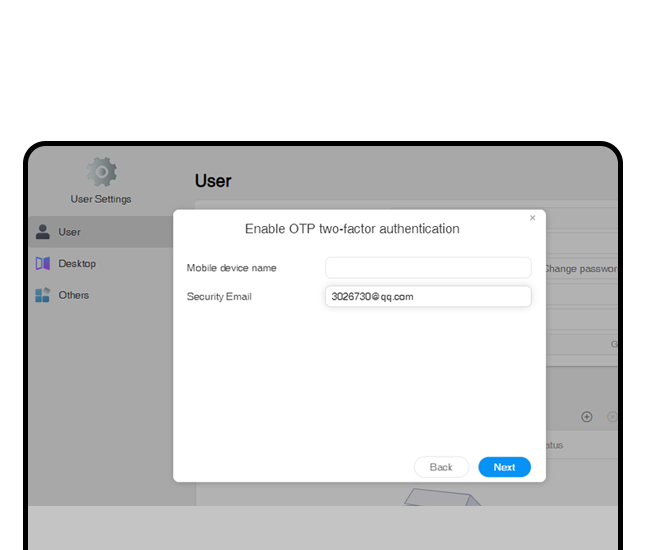Focus the Mobile device name field
This screenshot has height=550, width=648.
pyautogui.click(x=428, y=268)
